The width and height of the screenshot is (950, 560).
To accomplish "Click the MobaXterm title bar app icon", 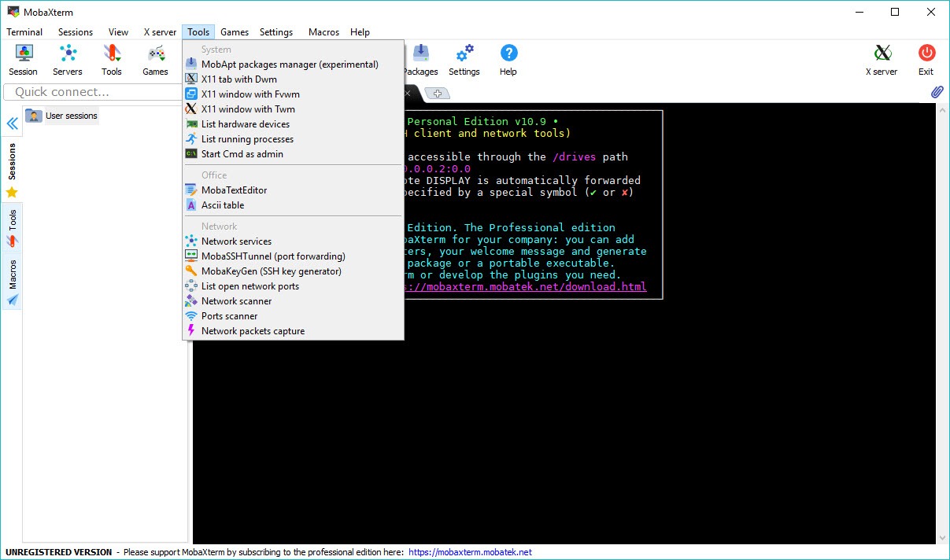I will point(13,12).
